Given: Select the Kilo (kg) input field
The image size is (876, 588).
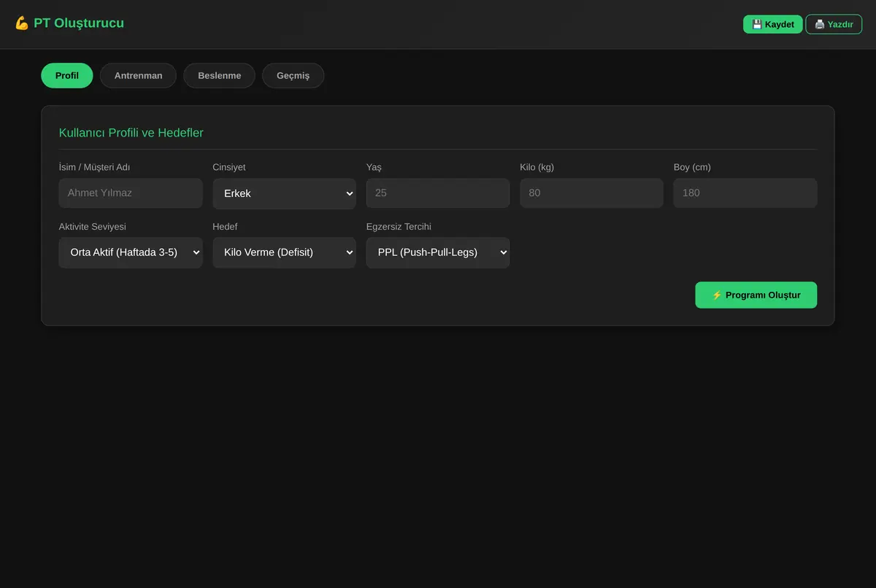Looking at the screenshot, I should click(x=591, y=193).
